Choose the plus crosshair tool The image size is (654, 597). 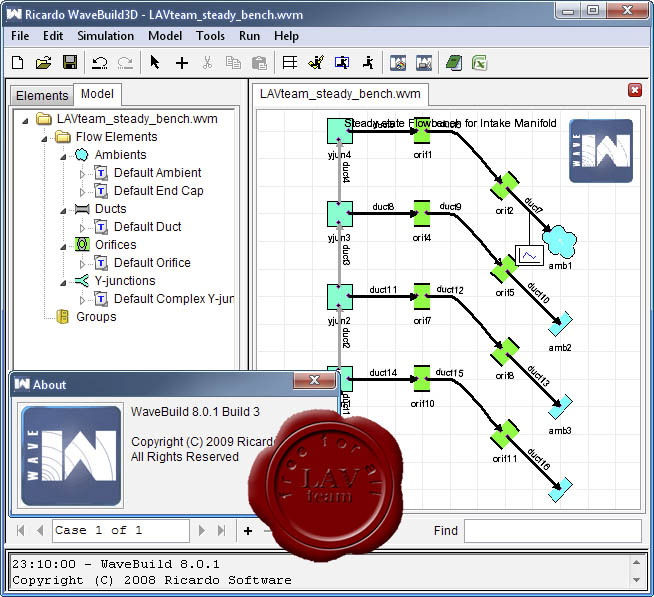pos(182,63)
